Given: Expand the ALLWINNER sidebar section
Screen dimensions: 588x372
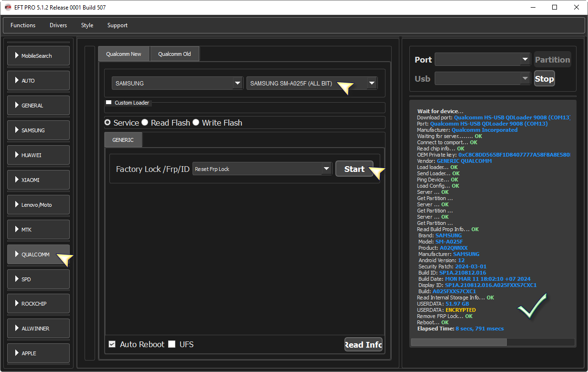Looking at the screenshot, I should [39, 329].
